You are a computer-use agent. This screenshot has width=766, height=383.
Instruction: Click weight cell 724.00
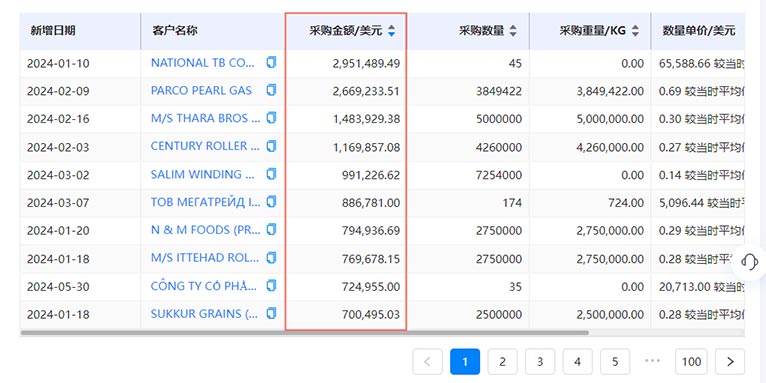626,202
